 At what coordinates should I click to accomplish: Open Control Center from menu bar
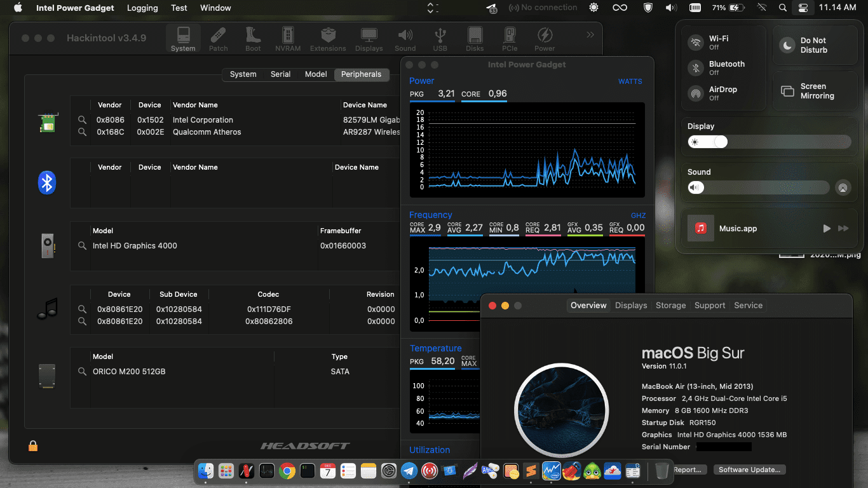coord(803,8)
